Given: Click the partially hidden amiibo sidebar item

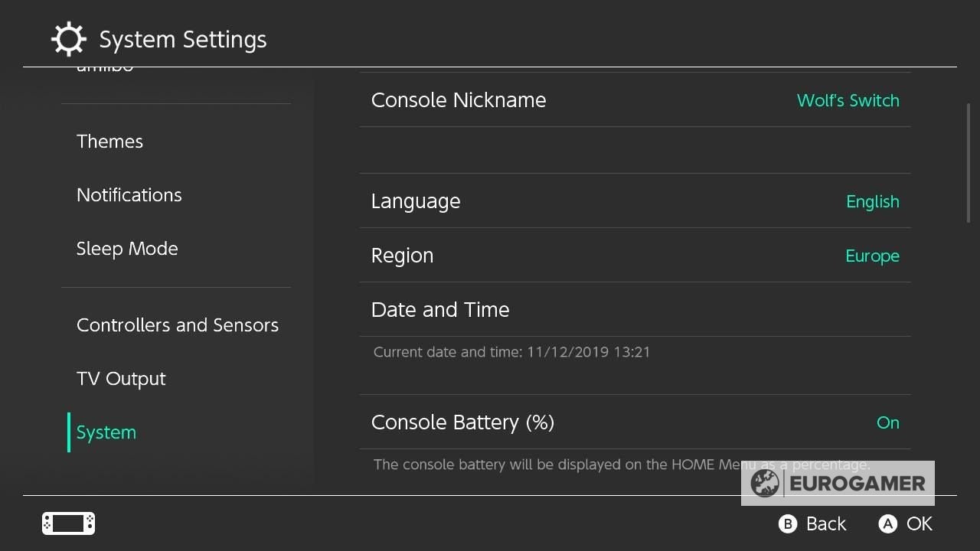Looking at the screenshot, I should point(106,69).
